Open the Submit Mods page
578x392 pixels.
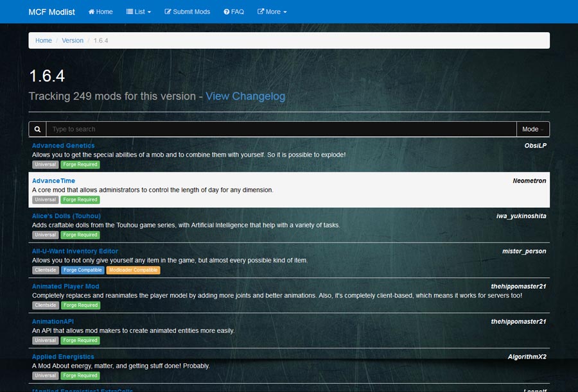(x=188, y=12)
